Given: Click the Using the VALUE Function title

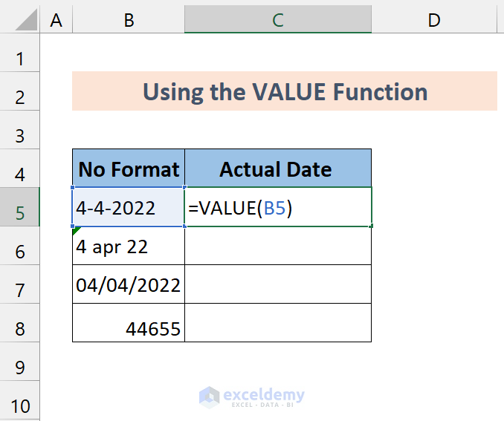Looking at the screenshot, I should [x=285, y=91].
